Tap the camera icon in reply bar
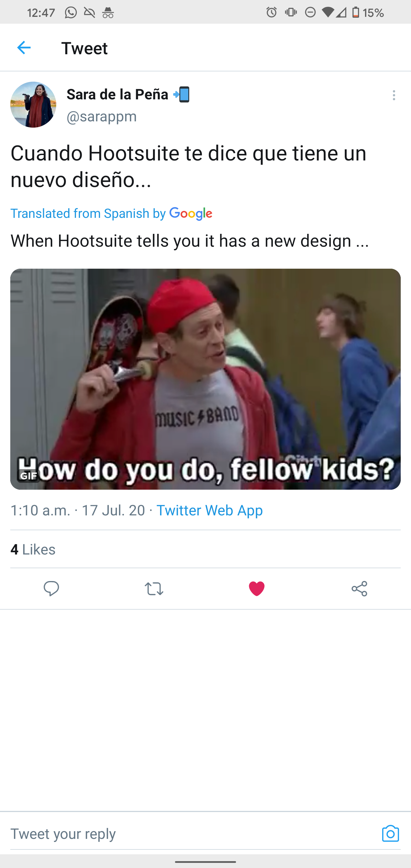 click(390, 833)
